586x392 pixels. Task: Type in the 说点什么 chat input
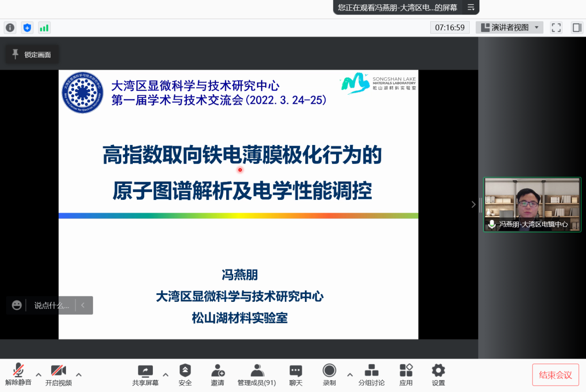point(51,306)
